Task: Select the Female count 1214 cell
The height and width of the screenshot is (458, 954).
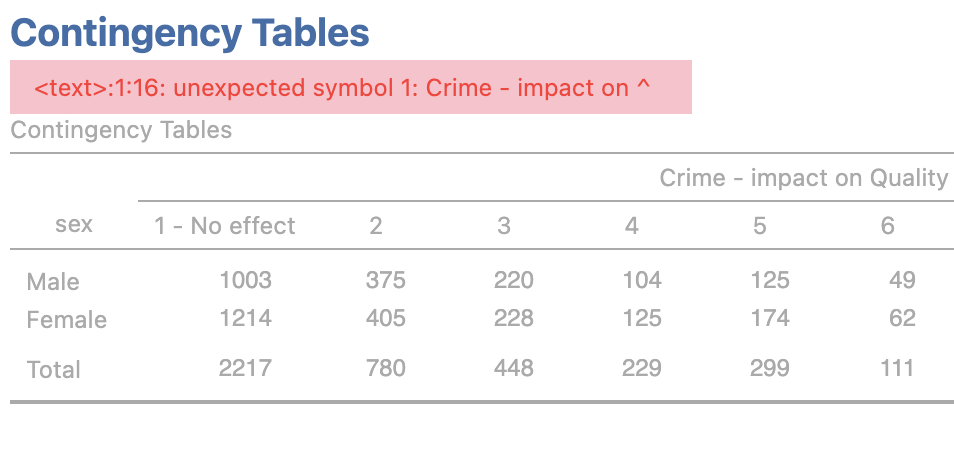Action: coord(245,319)
